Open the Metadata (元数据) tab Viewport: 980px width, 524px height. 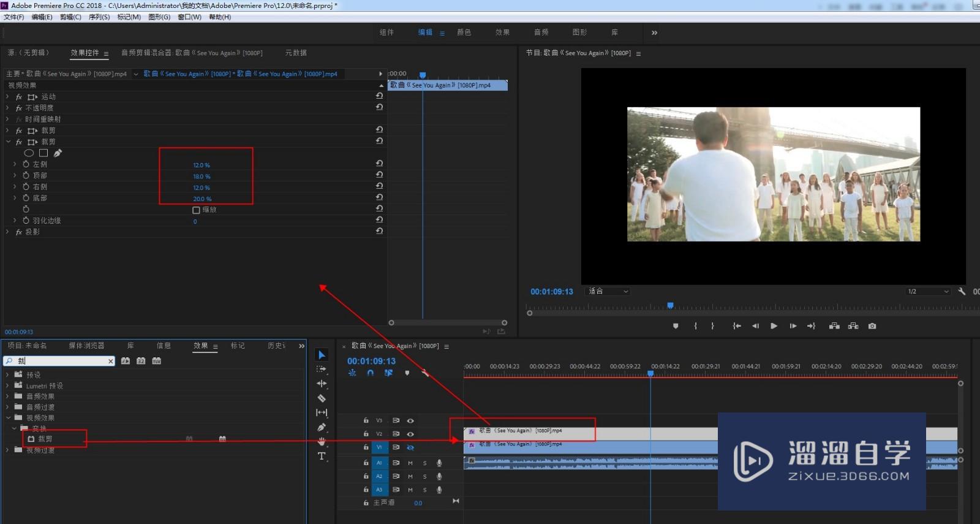tap(296, 53)
